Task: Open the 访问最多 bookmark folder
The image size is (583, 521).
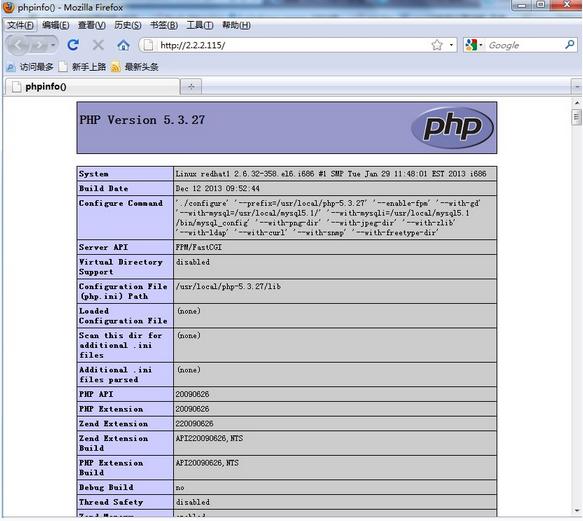Action: point(30,67)
